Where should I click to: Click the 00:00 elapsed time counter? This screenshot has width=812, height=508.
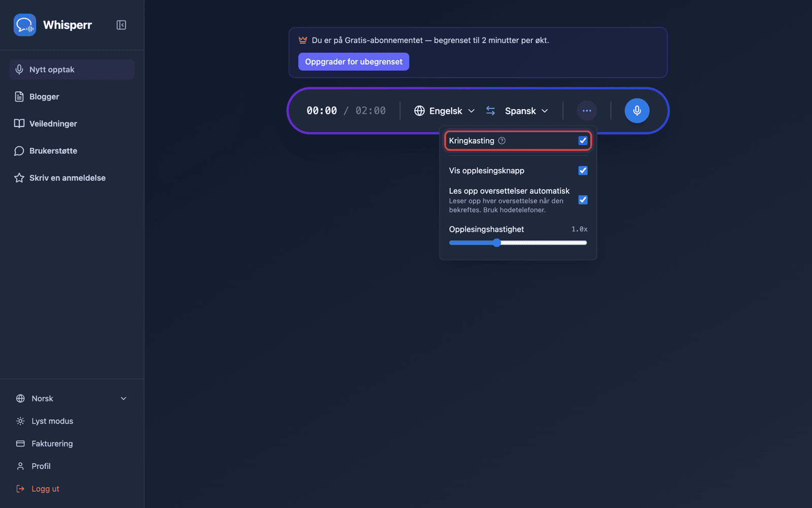[x=322, y=111]
